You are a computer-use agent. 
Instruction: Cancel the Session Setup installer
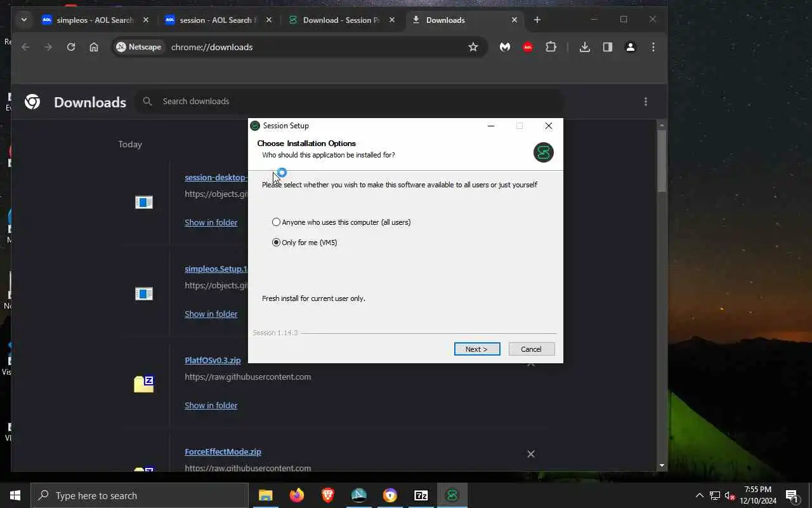tap(532, 349)
